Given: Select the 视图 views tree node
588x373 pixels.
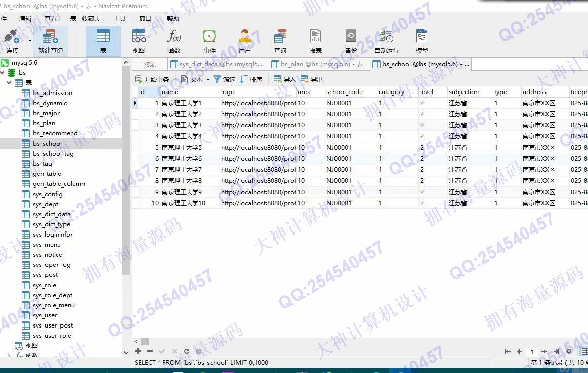Looking at the screenshot, I should pos(31,345).
